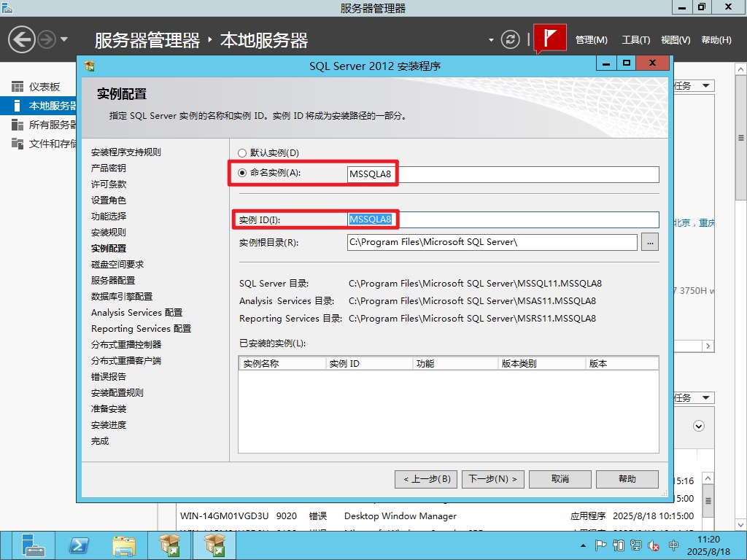Screen dimensions: 747x560
Task: Open the 文件和存储 sidebar icon
Action: click(x=18, y=144)
